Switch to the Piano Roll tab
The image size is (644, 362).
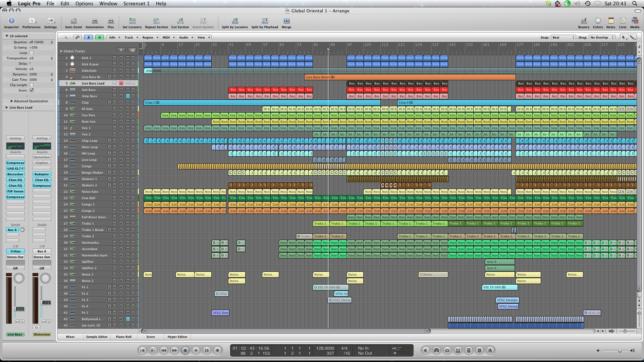[123, 337]
